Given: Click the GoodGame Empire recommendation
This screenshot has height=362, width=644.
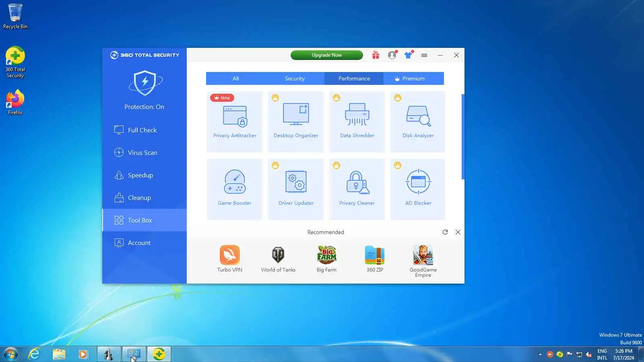Looking at the screenshot, I should (423, 261).
